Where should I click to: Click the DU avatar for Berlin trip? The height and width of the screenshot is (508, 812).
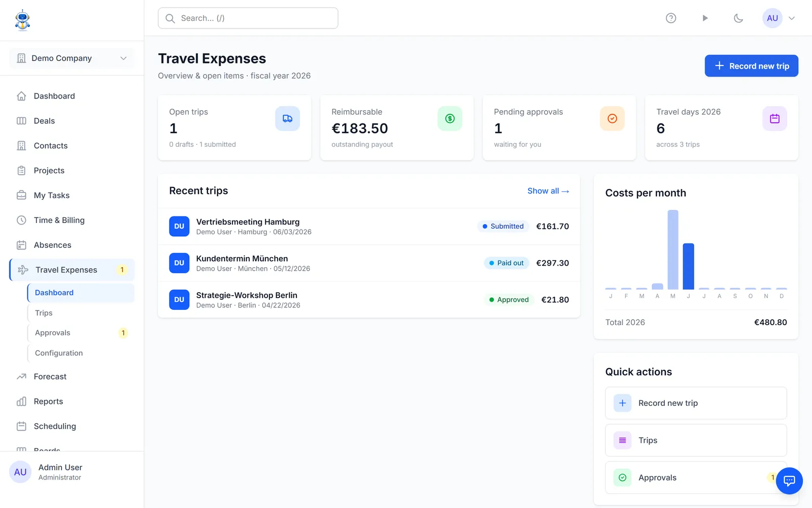179,300
